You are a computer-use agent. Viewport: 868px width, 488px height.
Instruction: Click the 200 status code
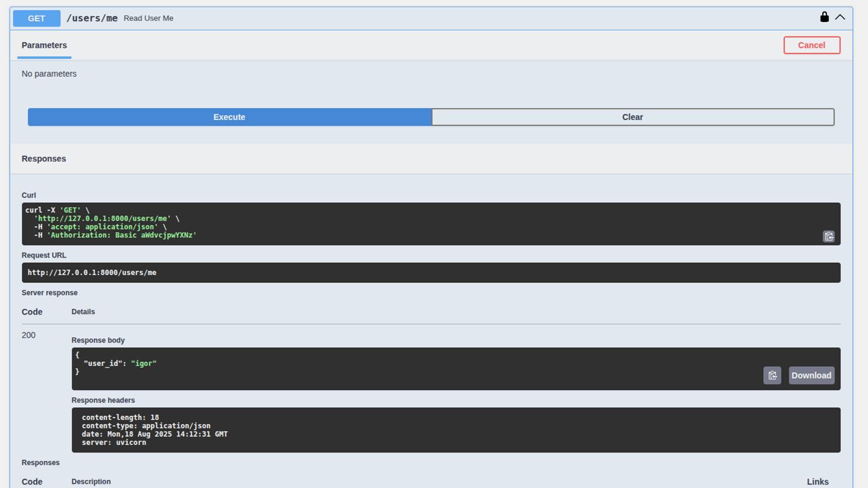(x=29, y=335)
